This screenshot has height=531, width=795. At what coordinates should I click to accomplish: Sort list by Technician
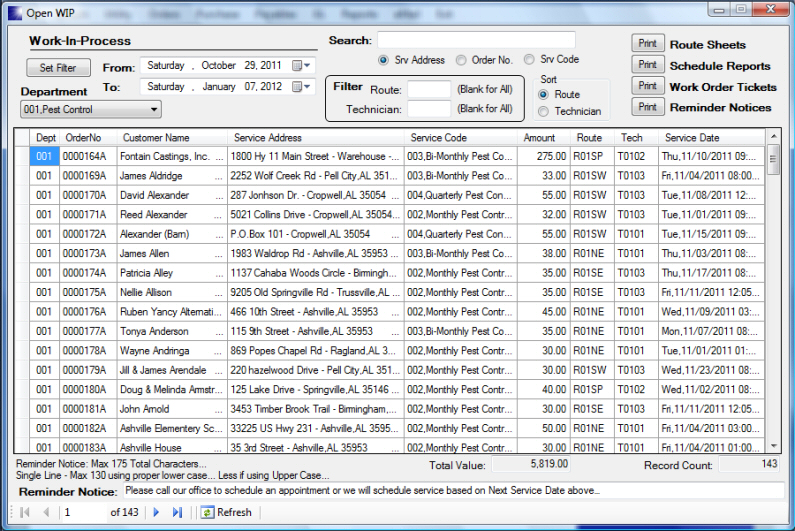pos(544,111)
